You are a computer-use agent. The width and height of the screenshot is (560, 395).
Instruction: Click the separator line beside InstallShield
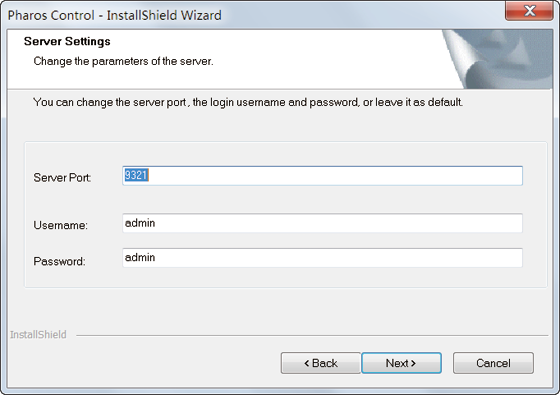click(x=312, y=335)
